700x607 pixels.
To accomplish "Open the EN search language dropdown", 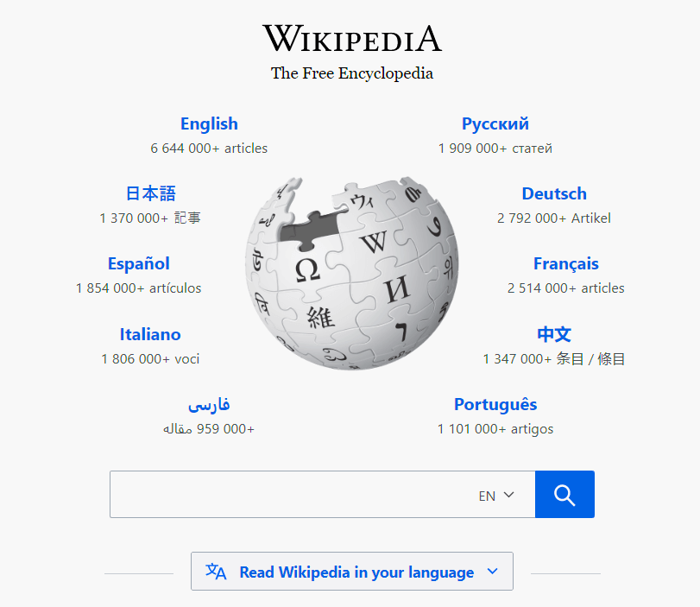I will [x=496, y=496].
